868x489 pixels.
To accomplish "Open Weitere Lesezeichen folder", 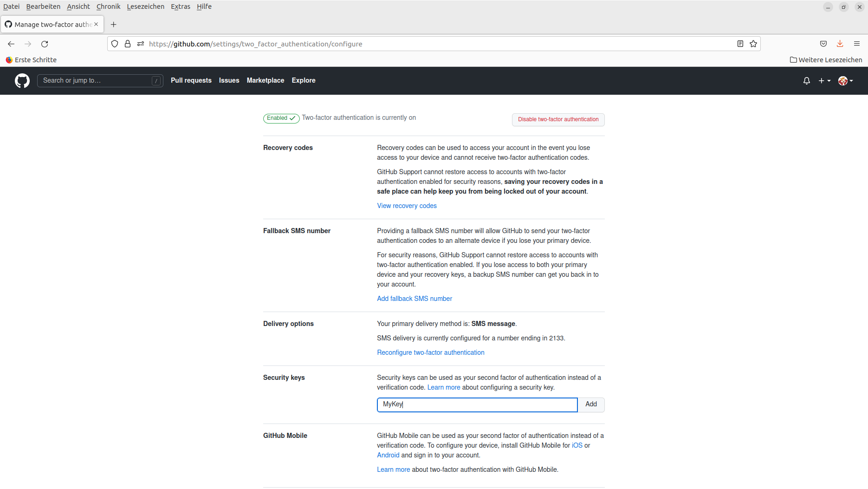I will pyautogui.click(x=826, y=60).
